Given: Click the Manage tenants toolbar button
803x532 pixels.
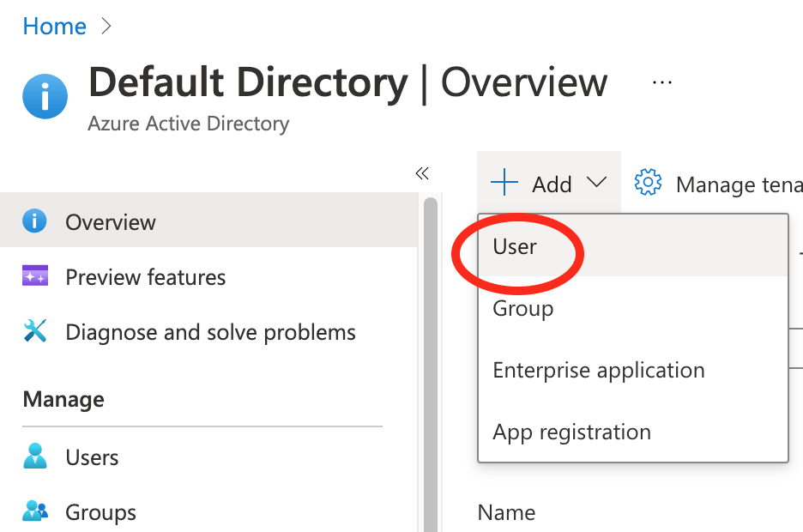Looking at the screenshot, I should point(738,184).
